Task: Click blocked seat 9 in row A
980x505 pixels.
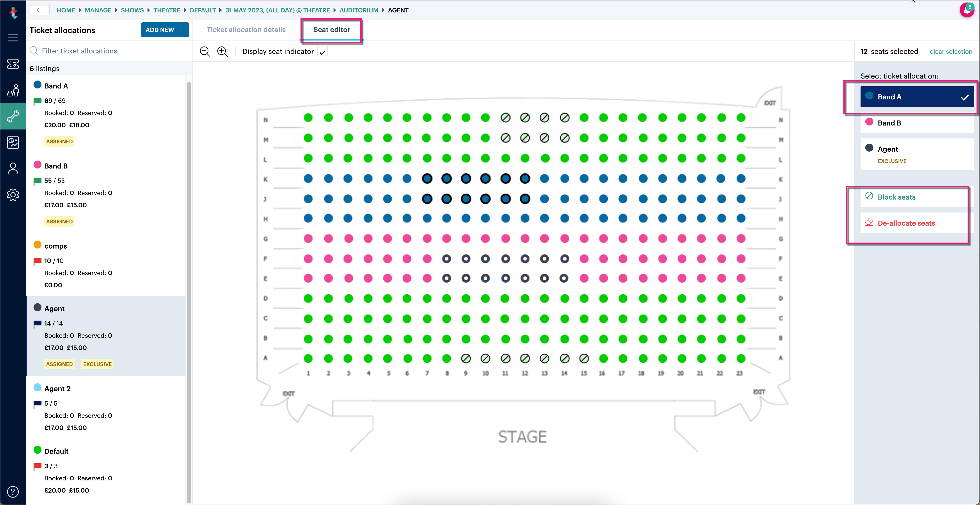Action: [466, 358]
